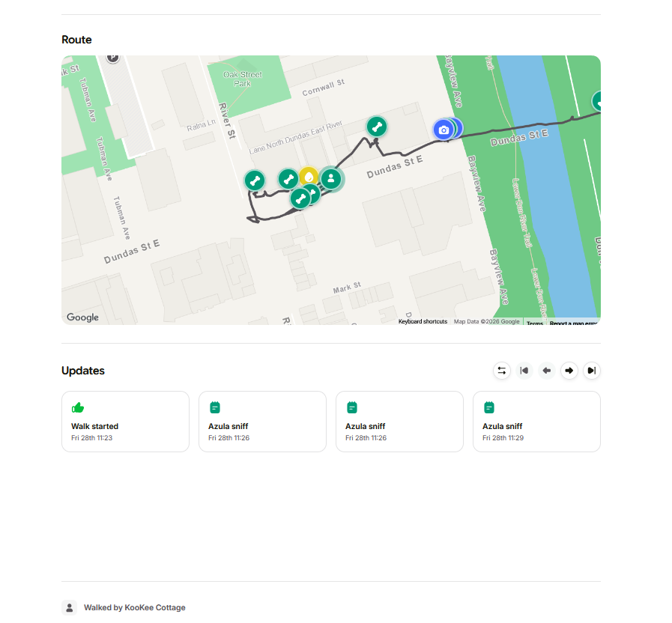This screenshot has width=672, height=623.
Task: Click the River St map label
Action: [x=228, y=121]
